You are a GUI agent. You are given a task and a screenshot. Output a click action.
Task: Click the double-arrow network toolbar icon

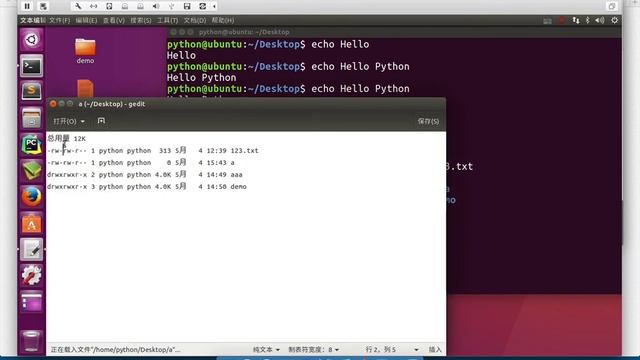[x=93, y=6]
